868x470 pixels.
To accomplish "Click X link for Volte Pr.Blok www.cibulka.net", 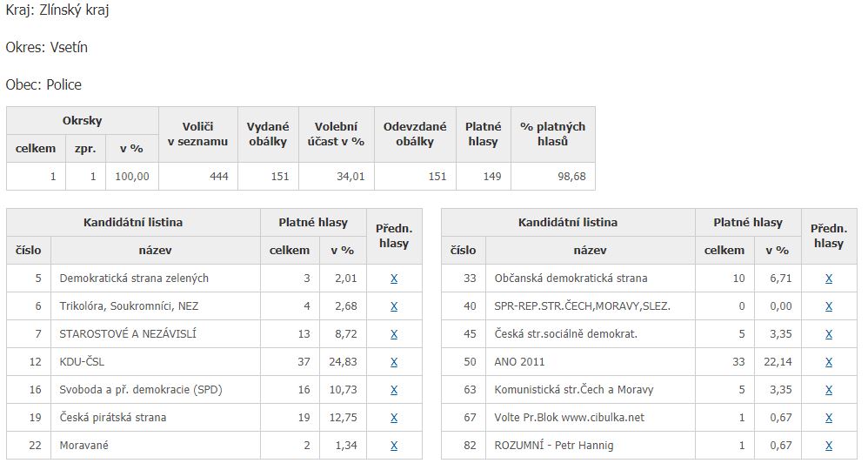I will coord(829,418).
